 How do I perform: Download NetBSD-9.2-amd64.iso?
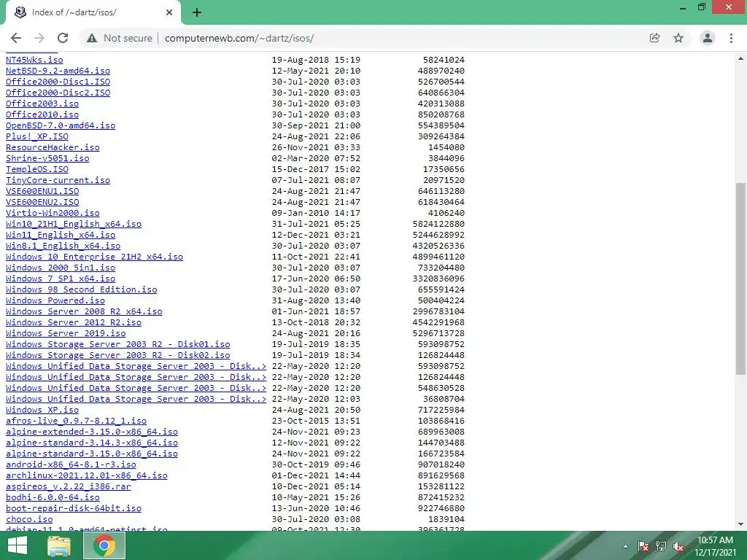58,71
